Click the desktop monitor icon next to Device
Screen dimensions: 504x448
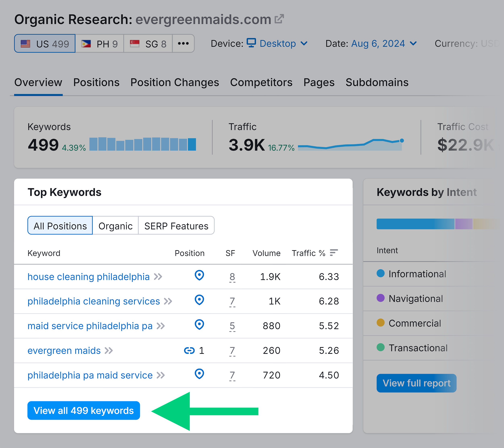tap(251, 43)
